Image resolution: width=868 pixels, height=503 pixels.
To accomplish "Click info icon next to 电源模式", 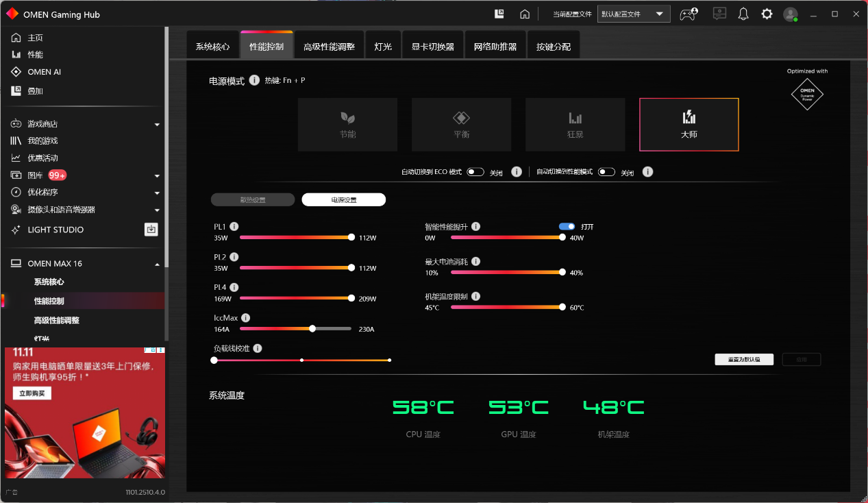I will point(254,80).
